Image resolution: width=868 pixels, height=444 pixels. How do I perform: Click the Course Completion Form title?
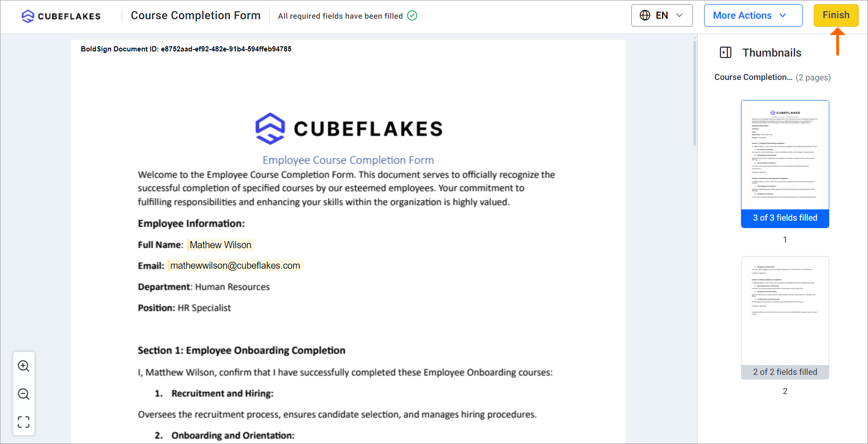tap(196, 15)
